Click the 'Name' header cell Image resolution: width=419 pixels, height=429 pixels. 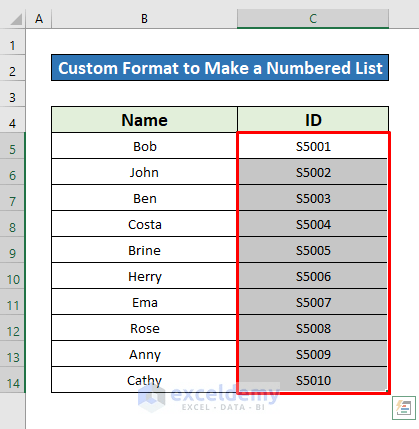(144, 120)
